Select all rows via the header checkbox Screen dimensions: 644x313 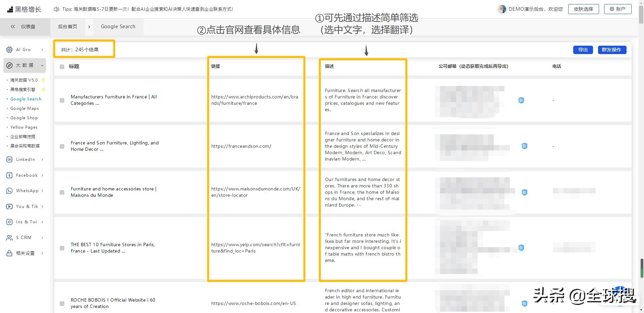62,66
